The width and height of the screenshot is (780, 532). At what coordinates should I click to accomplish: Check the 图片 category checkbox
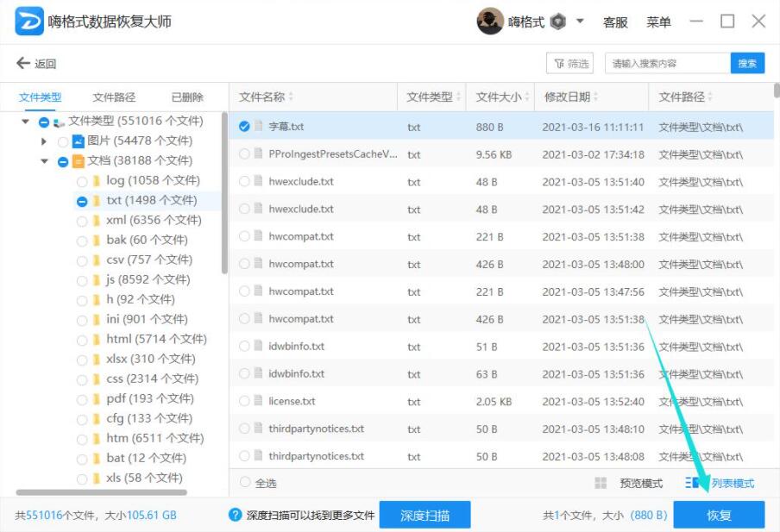pos(63,141)
